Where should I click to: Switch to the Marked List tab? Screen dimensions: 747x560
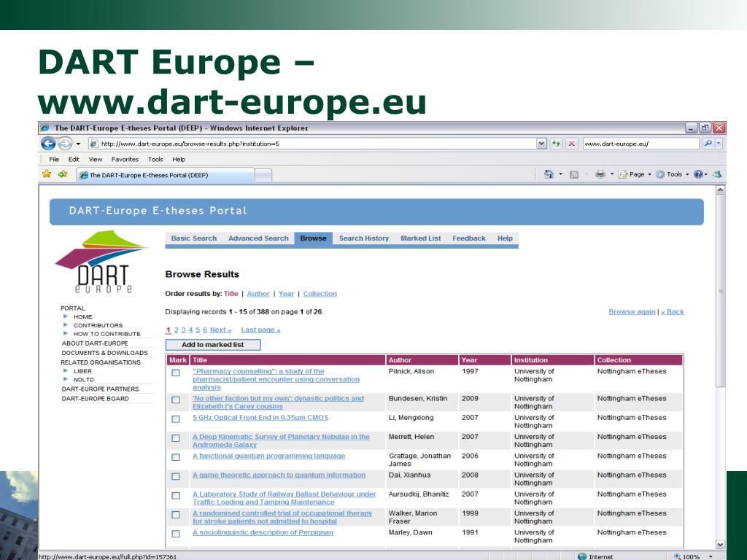click(x=421, y=238)
